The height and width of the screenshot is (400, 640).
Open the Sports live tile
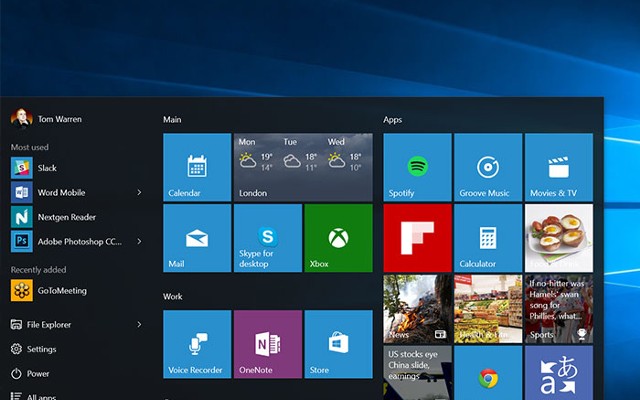(559, 309)
